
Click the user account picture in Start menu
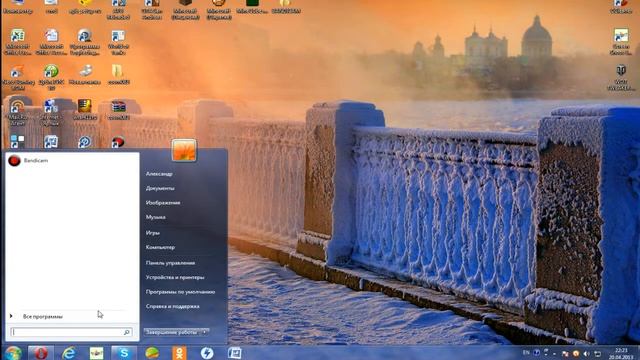click(184, 150)
